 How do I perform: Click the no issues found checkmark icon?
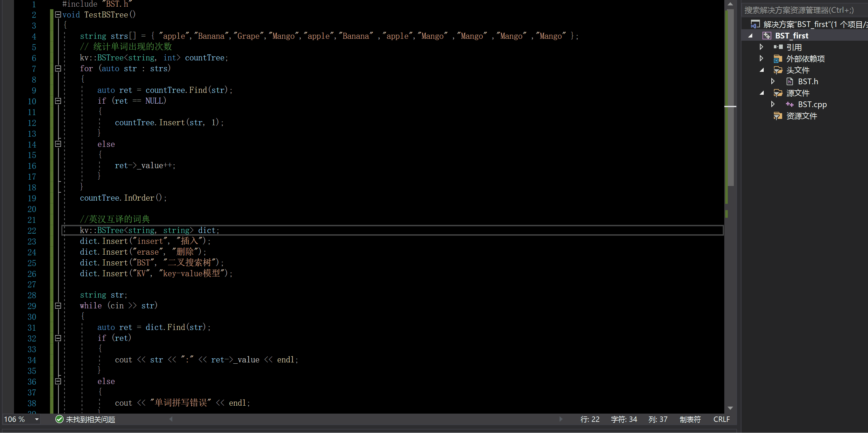[59, 419]
